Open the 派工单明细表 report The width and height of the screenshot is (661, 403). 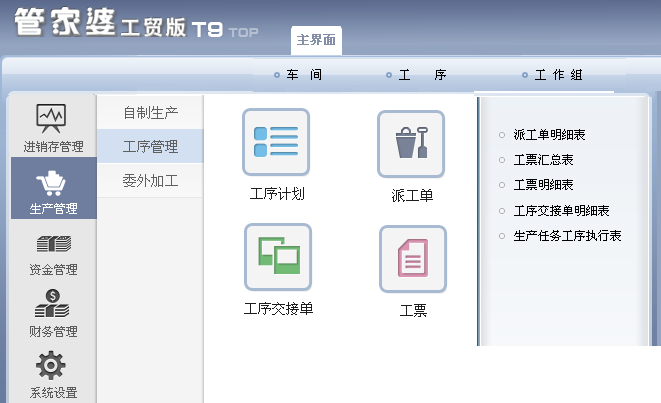coord(549,135)
